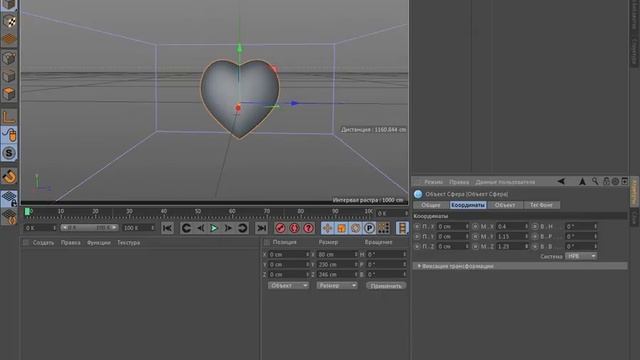Click the search magnifier in Attributes panel
Image resolution: width=640 pixels, height=360 pixels.
point(595,181)
